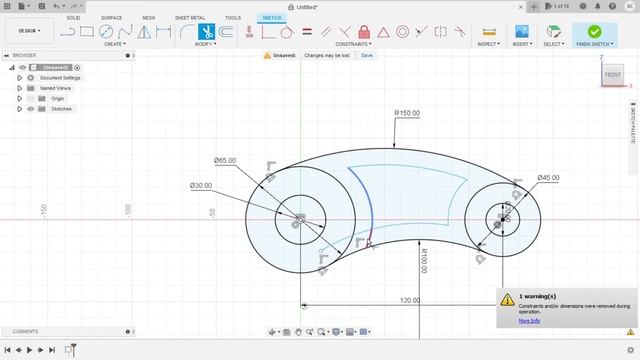Toggle visibility of the Origin folder
Image resolution: width=640 pixels, height=360 pixels.
(x=31, y=98)
